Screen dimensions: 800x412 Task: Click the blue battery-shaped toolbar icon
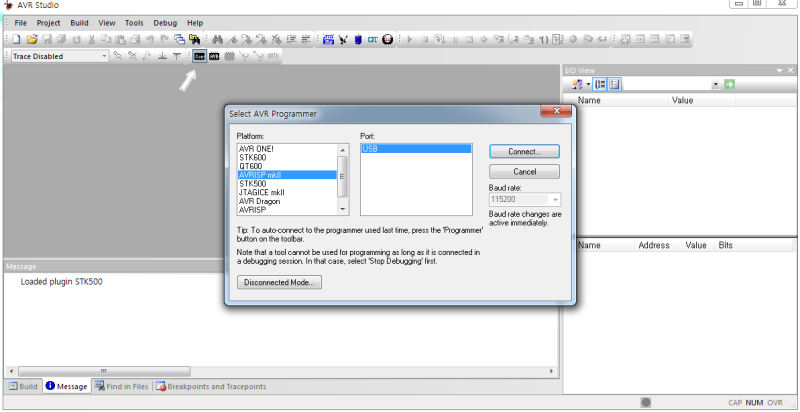(358, 39)
